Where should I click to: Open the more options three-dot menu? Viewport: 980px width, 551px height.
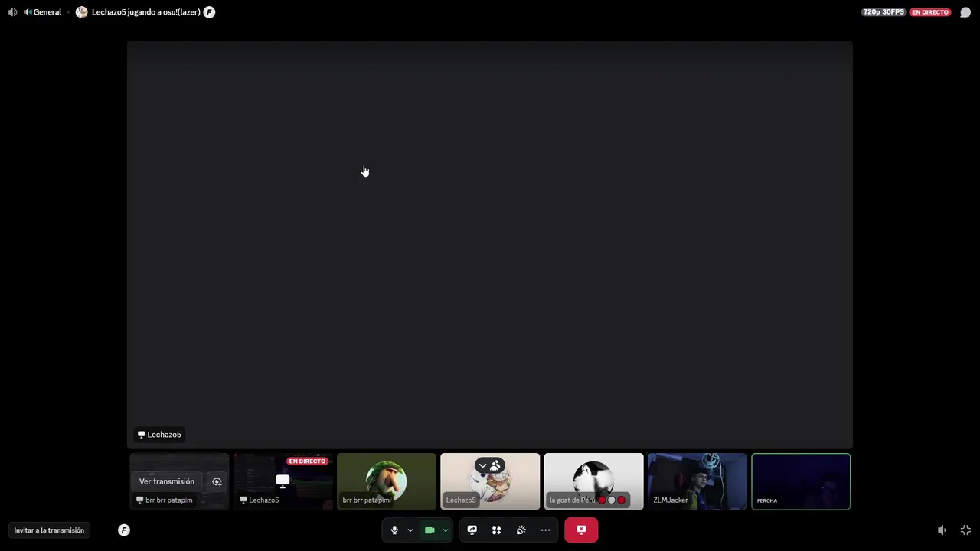coord(546,530)
